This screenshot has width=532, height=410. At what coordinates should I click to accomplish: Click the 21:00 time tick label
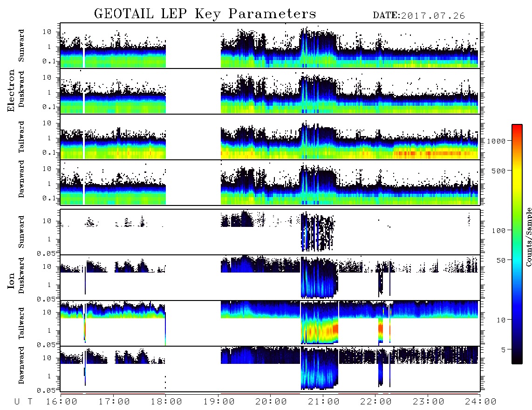[324, 402]
